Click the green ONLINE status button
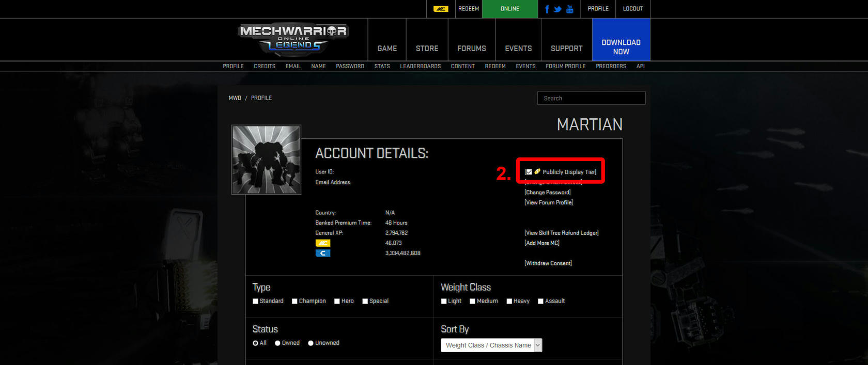This screenshot has width=868, height=365. [x=510, y=9]
